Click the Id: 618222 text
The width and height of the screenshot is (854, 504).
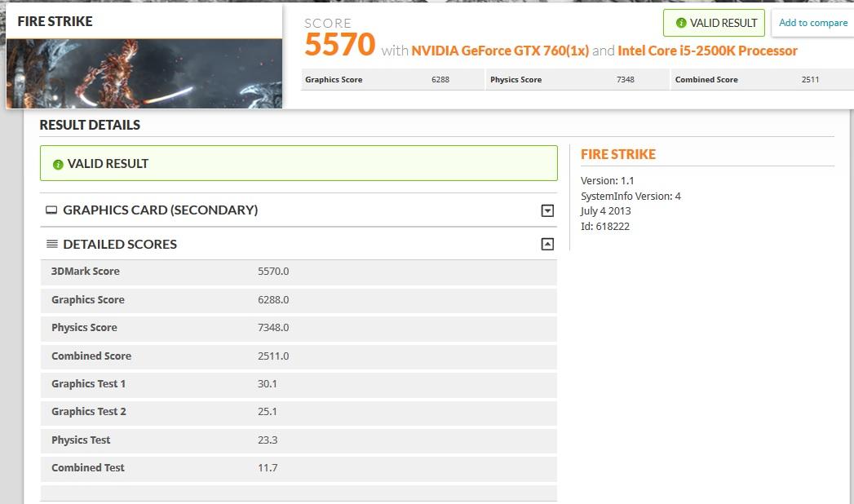pyautogui.click(x=605, y=227)
